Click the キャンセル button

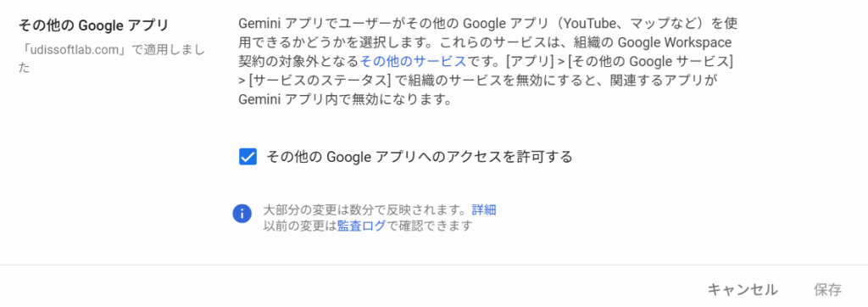743,289
